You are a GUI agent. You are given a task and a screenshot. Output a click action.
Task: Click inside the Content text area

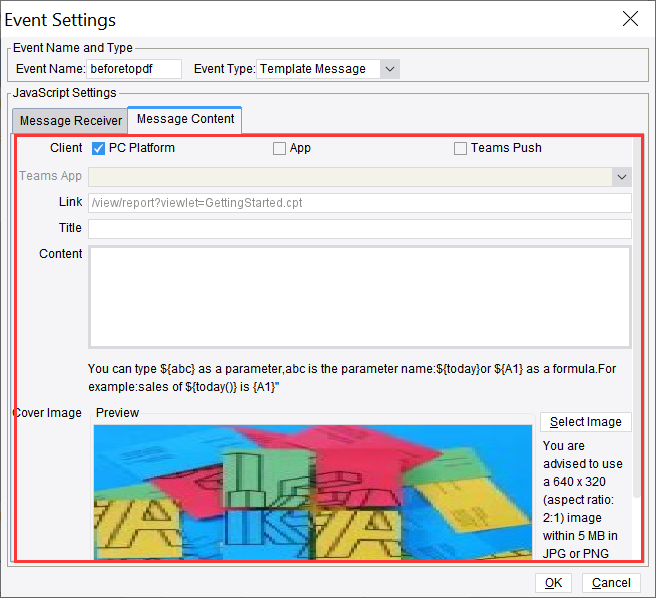coord(359,297)
